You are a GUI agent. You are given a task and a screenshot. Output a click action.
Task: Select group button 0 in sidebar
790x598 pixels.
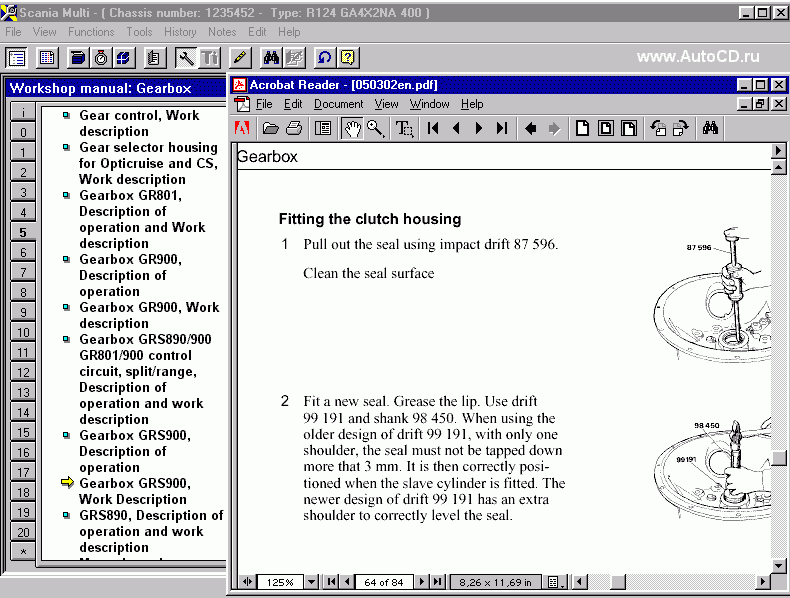coord(23,132)
